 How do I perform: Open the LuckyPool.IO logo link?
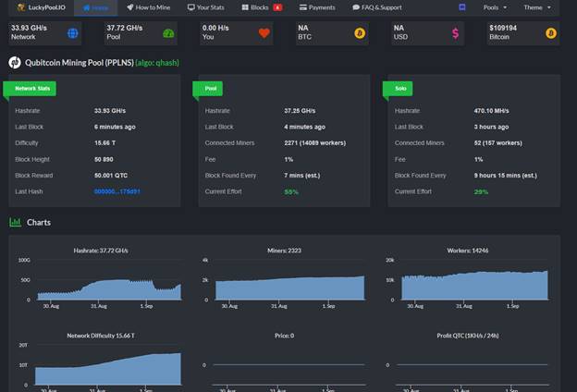click(x=42, y=7)
